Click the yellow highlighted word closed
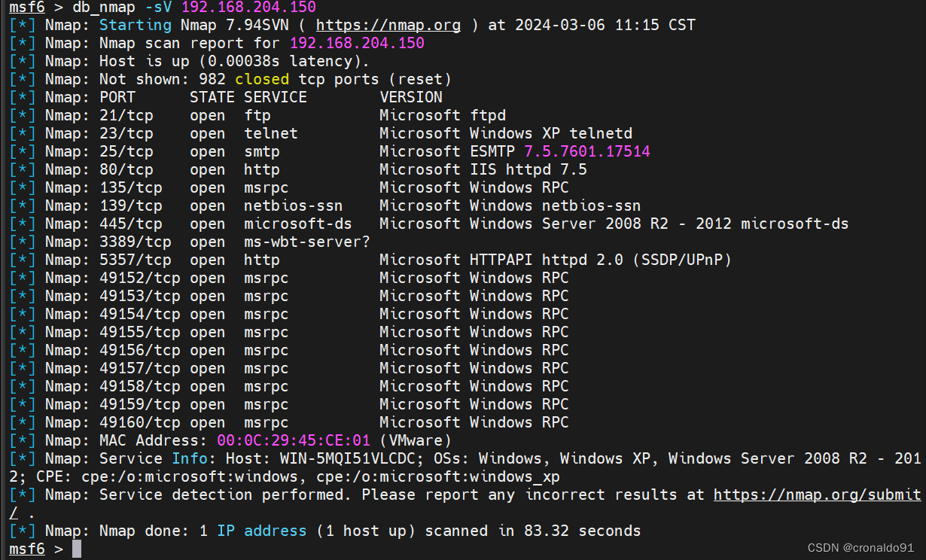 click(262, 78)
